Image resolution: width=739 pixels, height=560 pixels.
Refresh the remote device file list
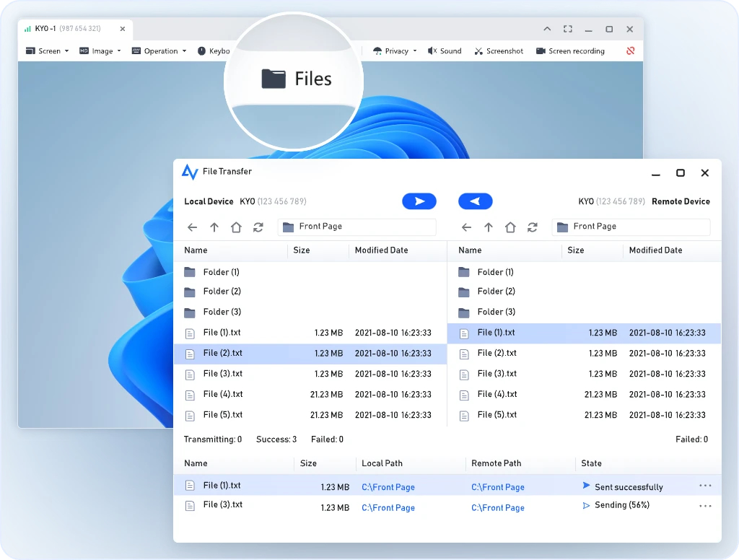(533, 227)
